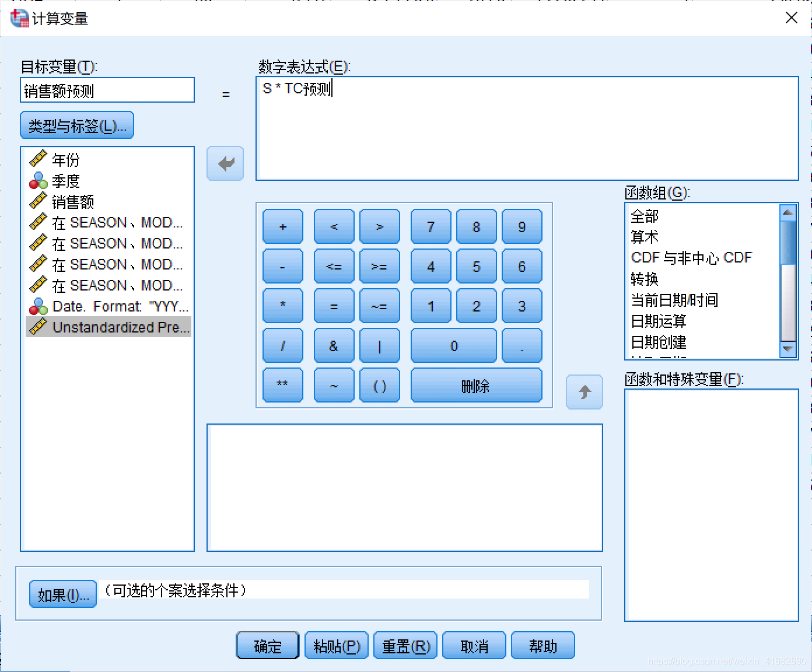Click the up arrow to insert a function
This screenshot has width=812, height=672.
point(584,392)
